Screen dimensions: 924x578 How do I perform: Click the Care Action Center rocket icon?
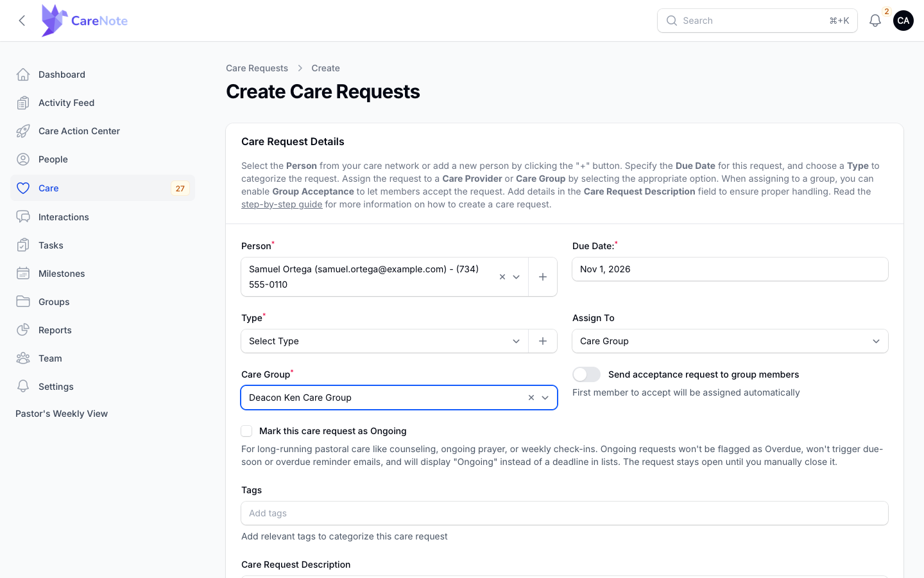23,131
